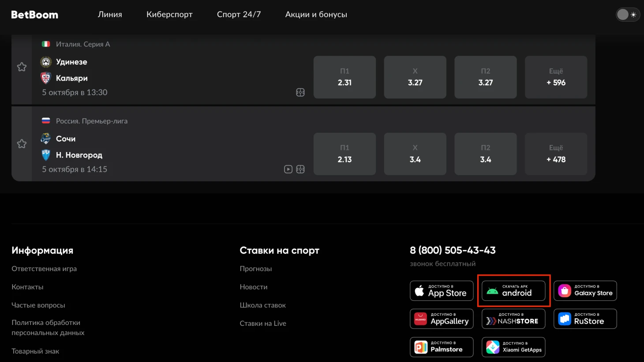Open Ставки на Live link

pos(263,324)
